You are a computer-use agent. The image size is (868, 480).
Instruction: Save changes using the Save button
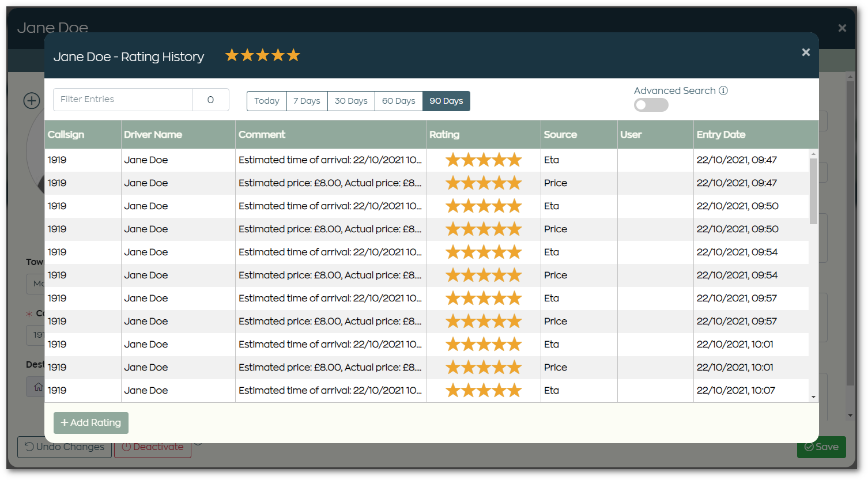pos(821,447)
